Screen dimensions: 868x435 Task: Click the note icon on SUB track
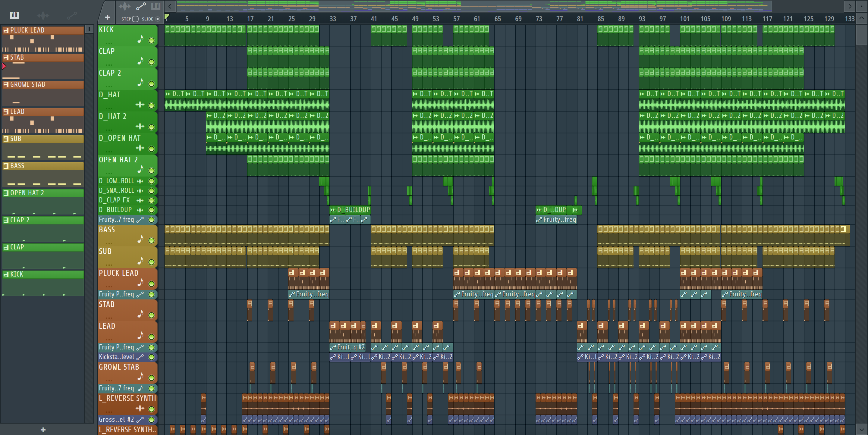pos(140,261)
